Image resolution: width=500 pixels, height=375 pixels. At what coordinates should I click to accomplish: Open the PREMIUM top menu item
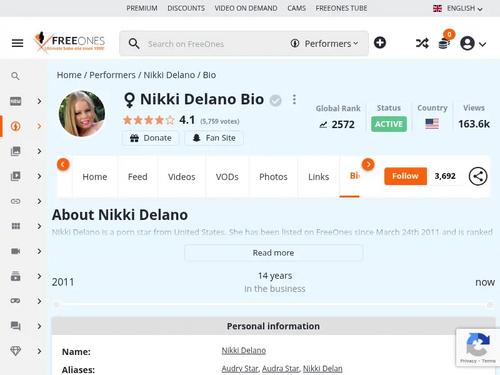click(x=142, y=8)
